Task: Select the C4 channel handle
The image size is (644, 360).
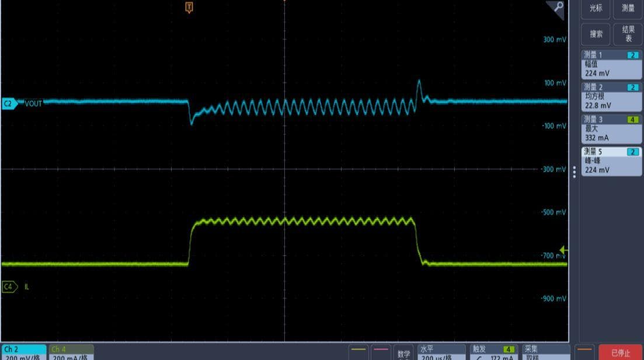Action: (x=9, y=286)
